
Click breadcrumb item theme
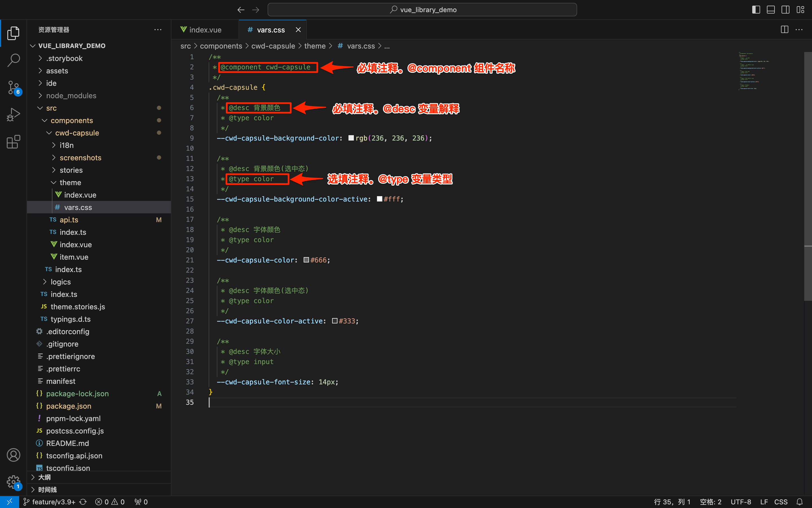(x=315, y=46)
